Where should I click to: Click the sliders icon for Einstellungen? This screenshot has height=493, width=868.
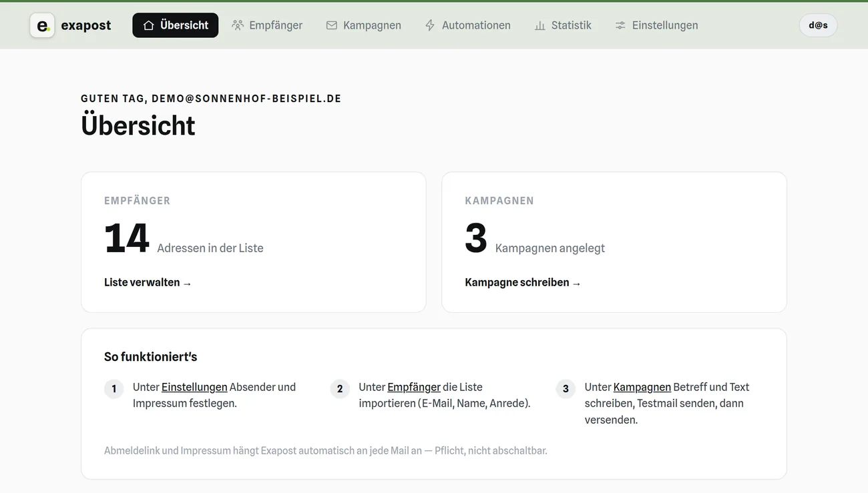620,25
